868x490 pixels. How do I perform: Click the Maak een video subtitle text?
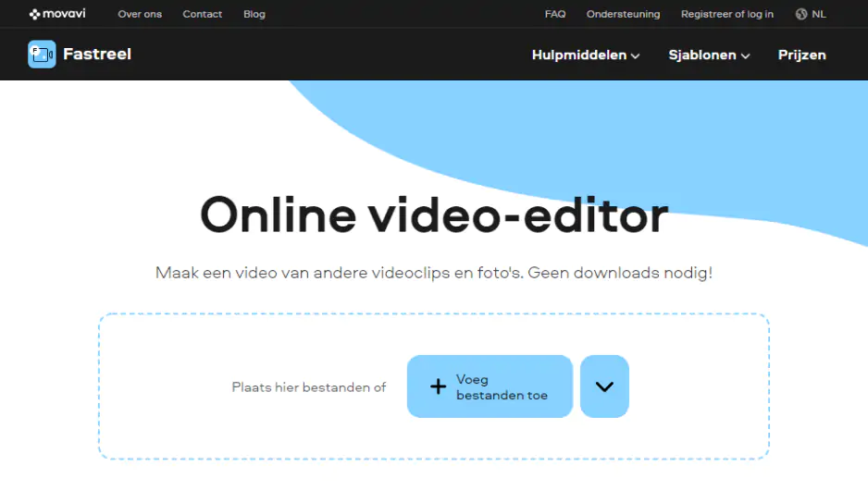pos(434,273)
